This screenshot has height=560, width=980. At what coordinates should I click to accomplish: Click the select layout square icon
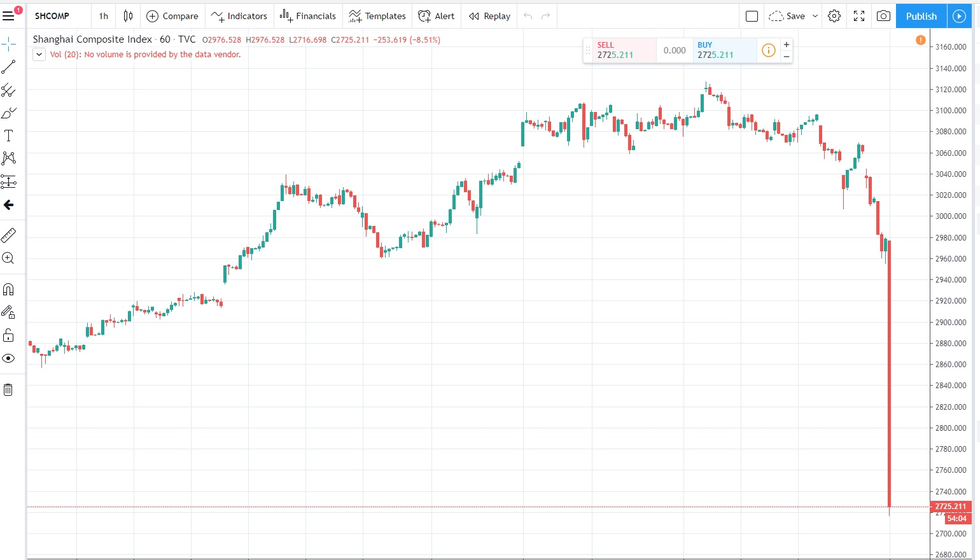click(752, 16)
